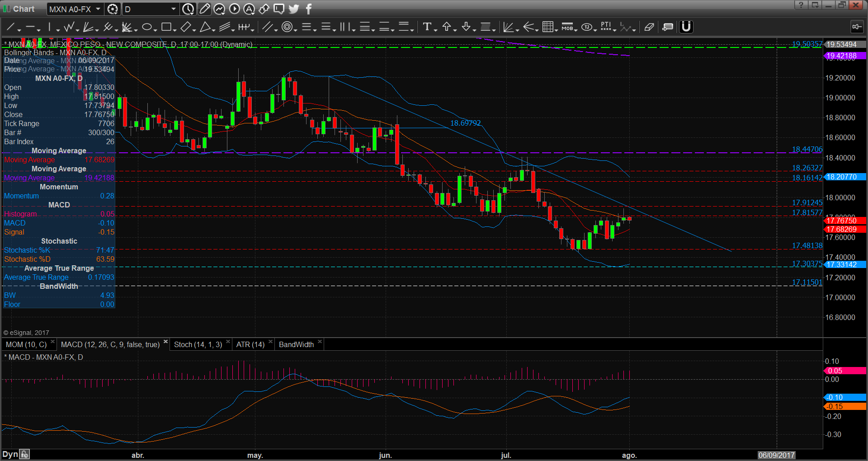Open the MOB study tool
The width and height of the screenshot is (868, 461).
coord(567,27)
